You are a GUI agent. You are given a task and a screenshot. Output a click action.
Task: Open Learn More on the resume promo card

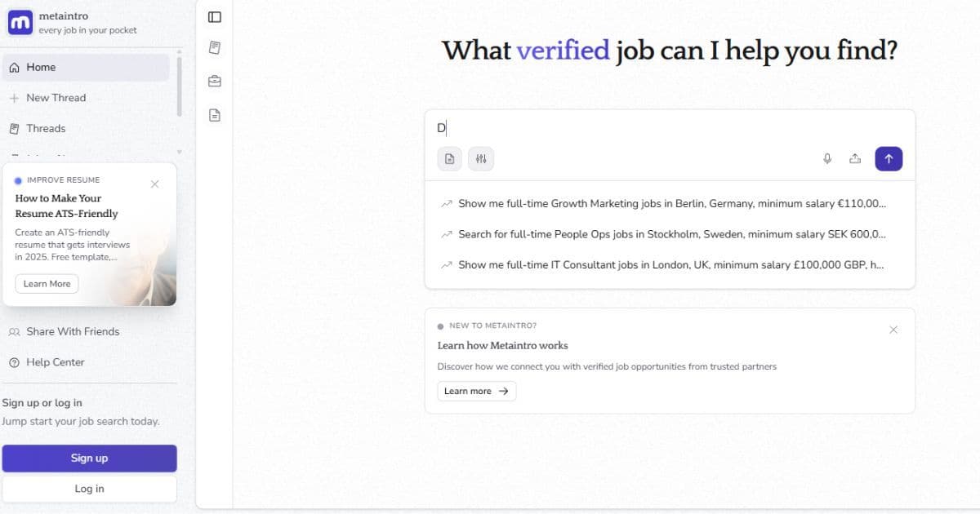(x=47, y=283)
